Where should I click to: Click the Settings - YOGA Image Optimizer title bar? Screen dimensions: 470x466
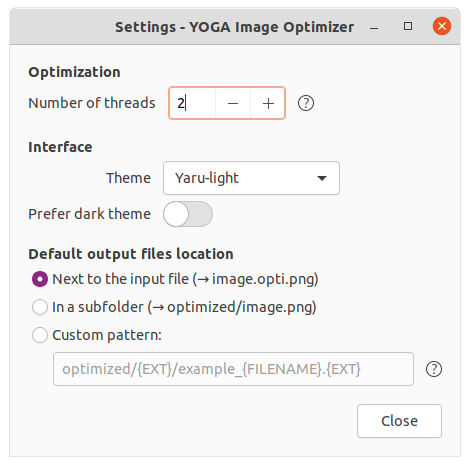point(234,27)
